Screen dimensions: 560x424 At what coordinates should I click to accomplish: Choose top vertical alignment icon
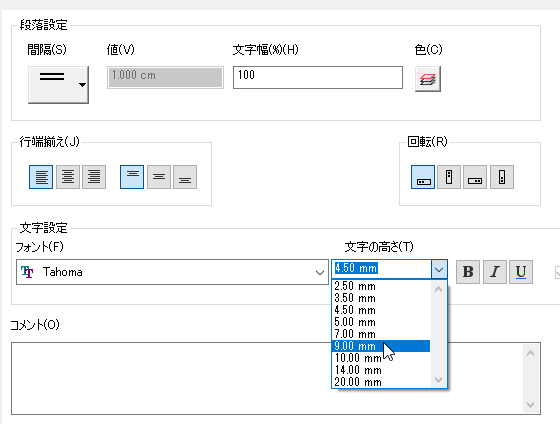click(x=132, y=177)
